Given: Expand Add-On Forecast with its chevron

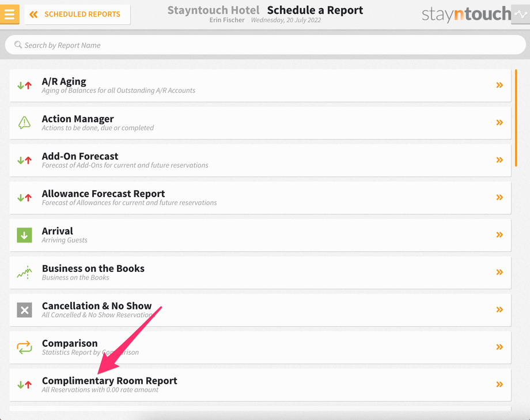Looking at the screenshot, I should click(x=499, y=160).
